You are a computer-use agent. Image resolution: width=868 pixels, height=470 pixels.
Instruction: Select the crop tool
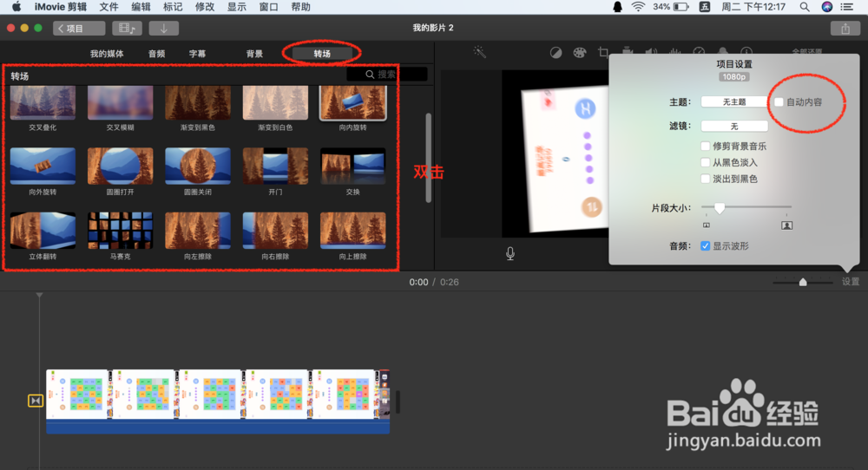(603, 53)
